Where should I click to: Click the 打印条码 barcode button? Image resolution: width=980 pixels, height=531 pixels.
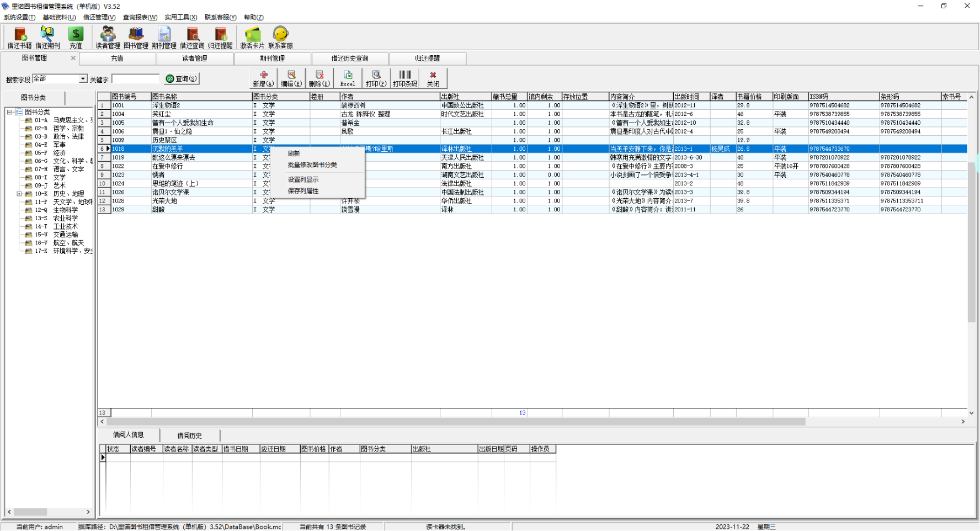point(404,78)
